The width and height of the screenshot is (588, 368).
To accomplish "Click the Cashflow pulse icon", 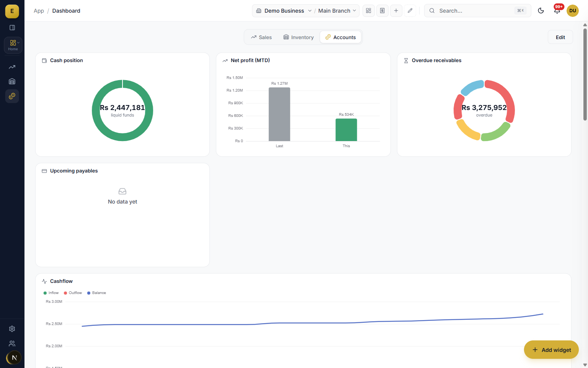I will pyautogui.click(x=44, y=281).
